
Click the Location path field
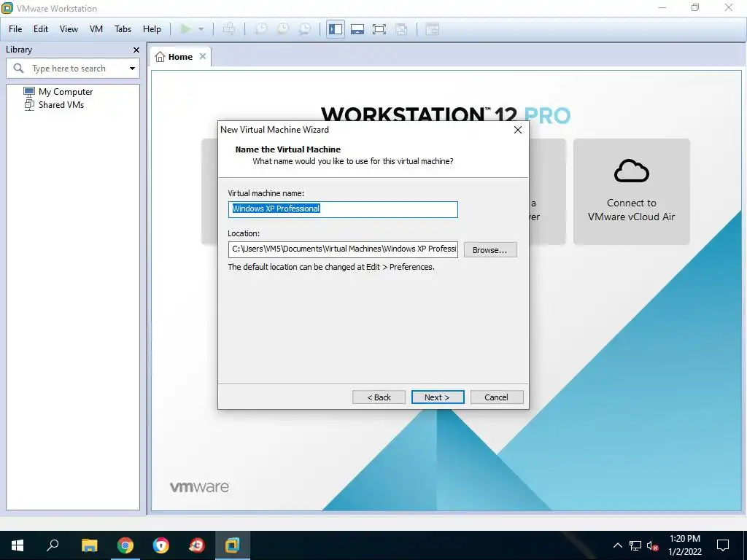343,249
